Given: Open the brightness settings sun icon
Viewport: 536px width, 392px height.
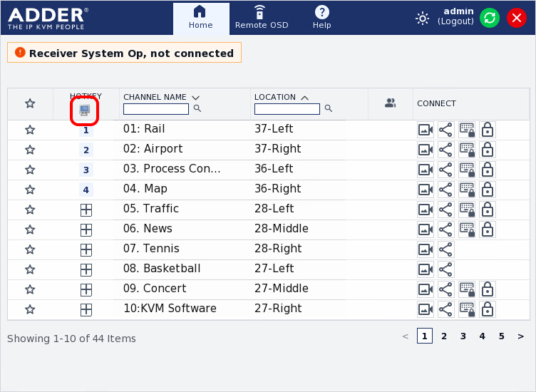Looking at the screenshot, I should pos(422,18).
